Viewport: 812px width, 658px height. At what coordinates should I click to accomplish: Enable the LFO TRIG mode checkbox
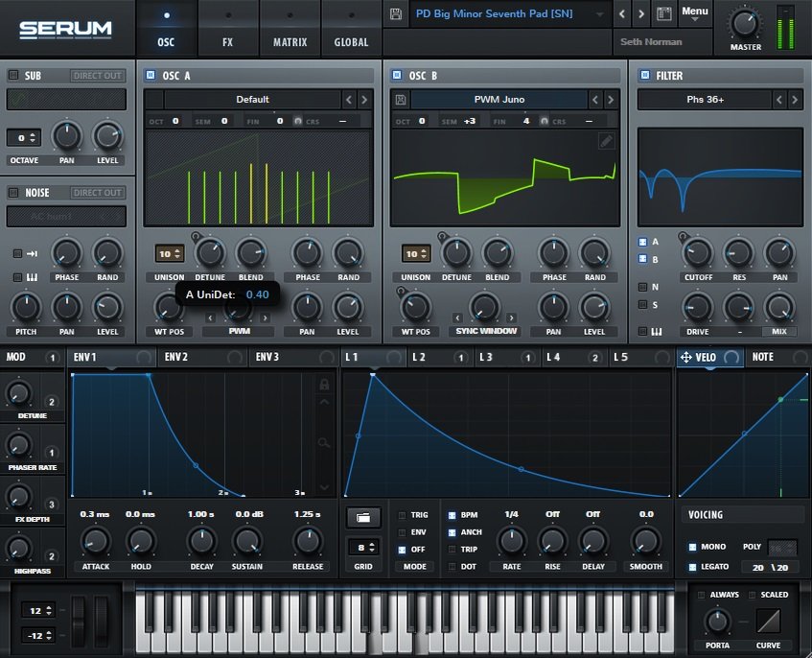pos(402,515)
